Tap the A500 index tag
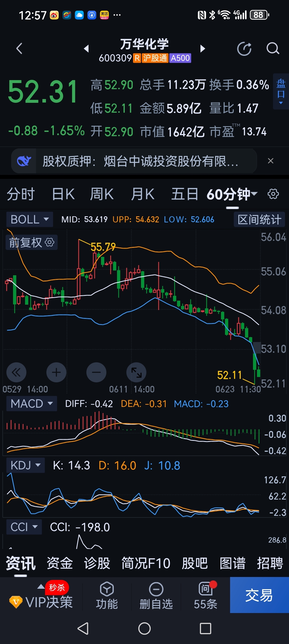This screenshot has height=644, width=289. tap(180, 58)
